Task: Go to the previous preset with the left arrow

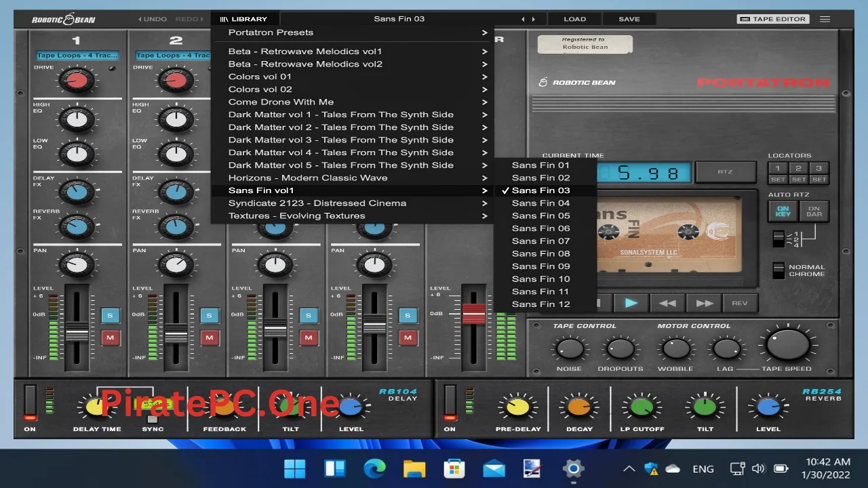Action: [523, 19]
